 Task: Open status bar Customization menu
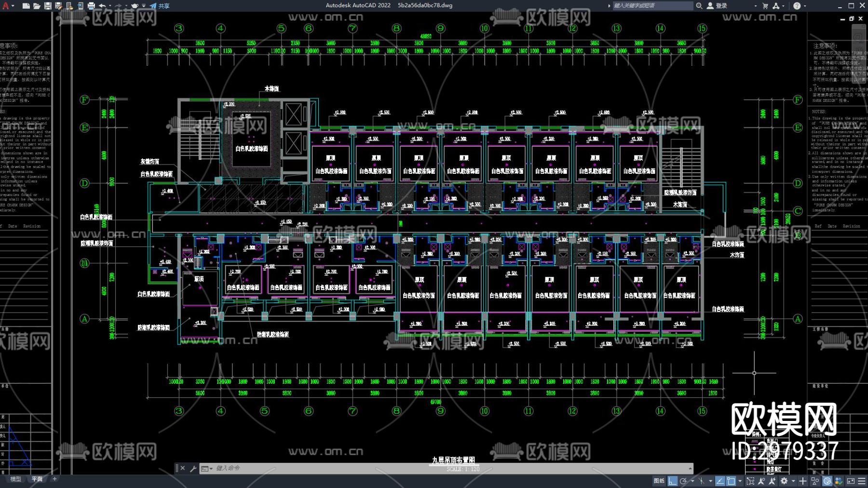[x=862, y=481]
